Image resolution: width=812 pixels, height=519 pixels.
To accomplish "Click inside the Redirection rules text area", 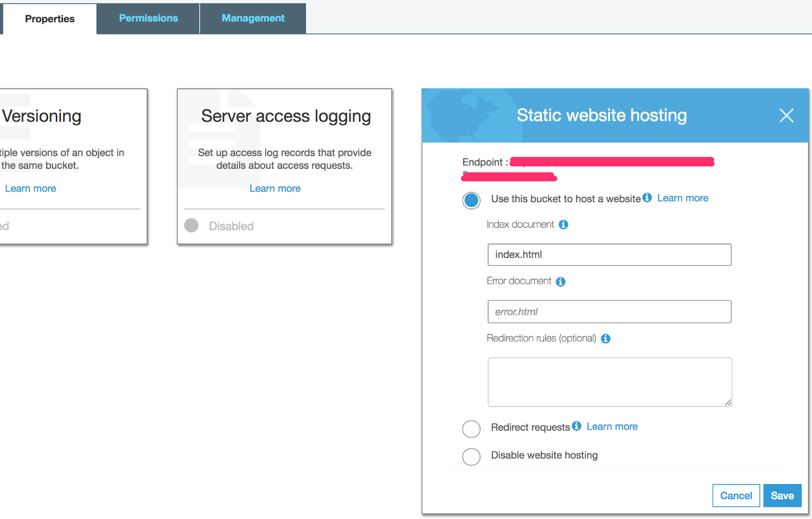I will coord(609,382).
